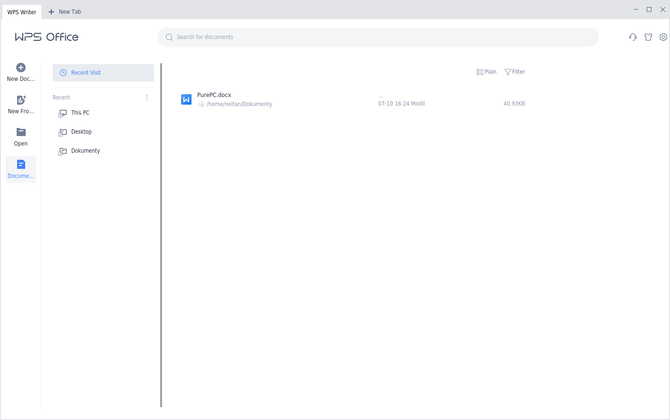
Task: Select Dokumenty label in Recent list
Action: pyautogui.click(x=85, y=151)
